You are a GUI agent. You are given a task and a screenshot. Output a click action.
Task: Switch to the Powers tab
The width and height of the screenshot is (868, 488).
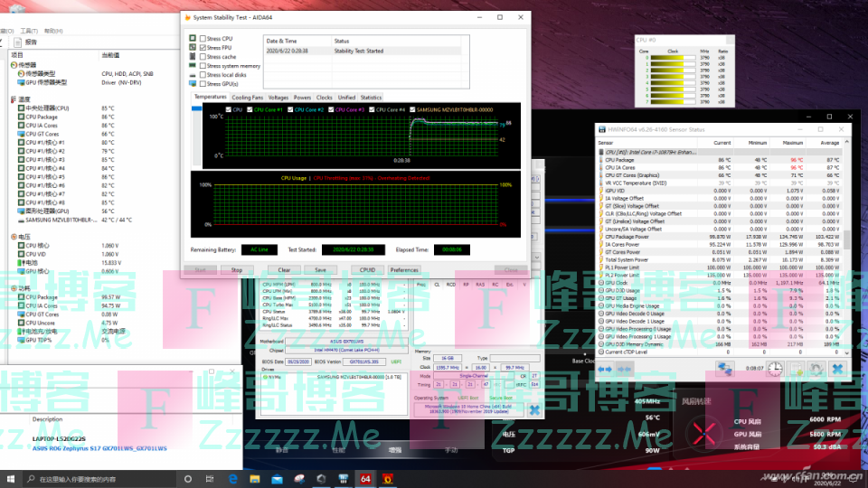(x=302, y=98)
